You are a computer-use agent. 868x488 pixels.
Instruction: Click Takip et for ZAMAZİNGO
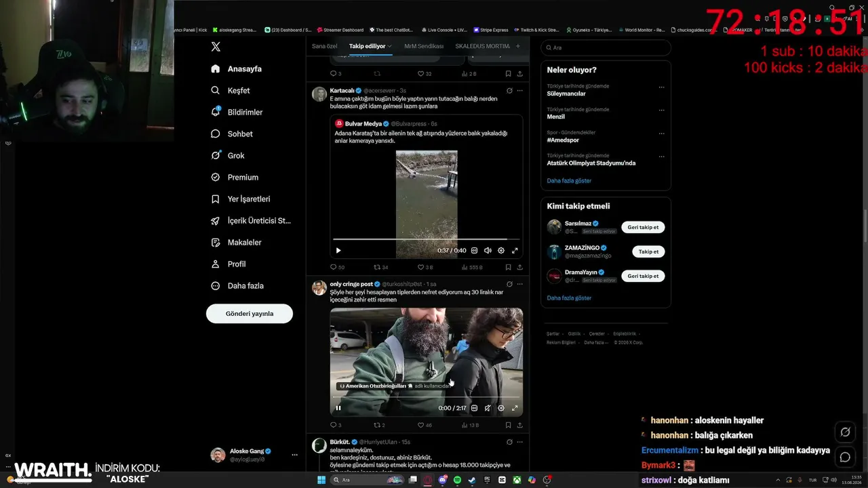pos(648,251)
